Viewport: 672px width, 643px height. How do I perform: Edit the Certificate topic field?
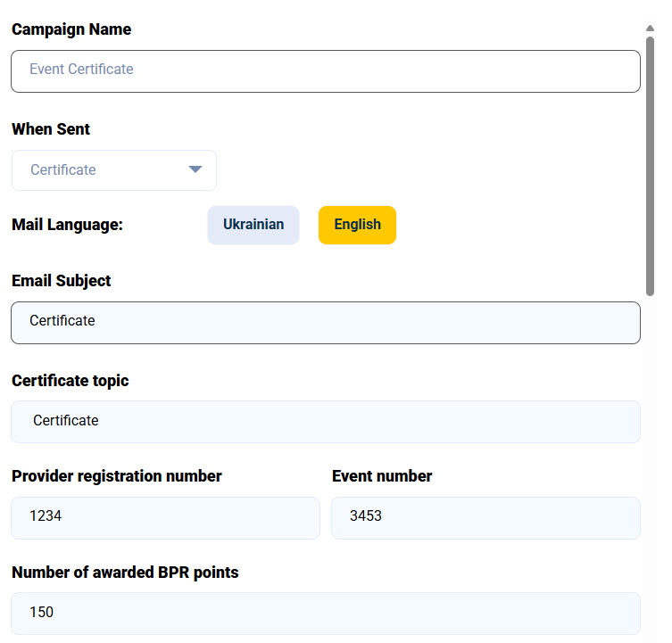click(x=325, y=422)
